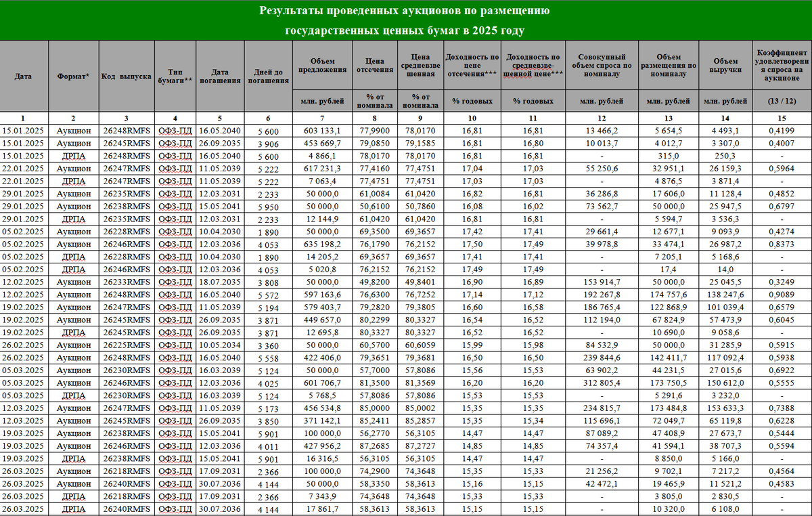The width and height of the screenshot is (812, 516).
Task: Click the '(13 / 12)' units cell
Action: click(x=781, y=102)
